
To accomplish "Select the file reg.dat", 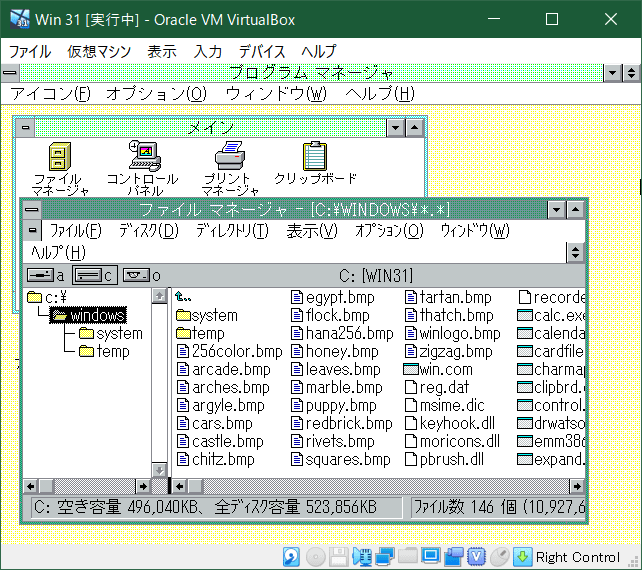I will click(437, 387).
